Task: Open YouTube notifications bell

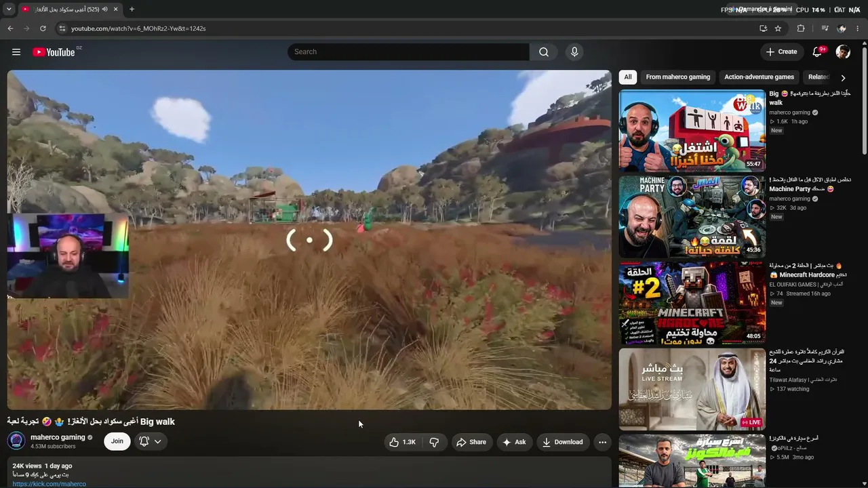Action: click(818, 52)
